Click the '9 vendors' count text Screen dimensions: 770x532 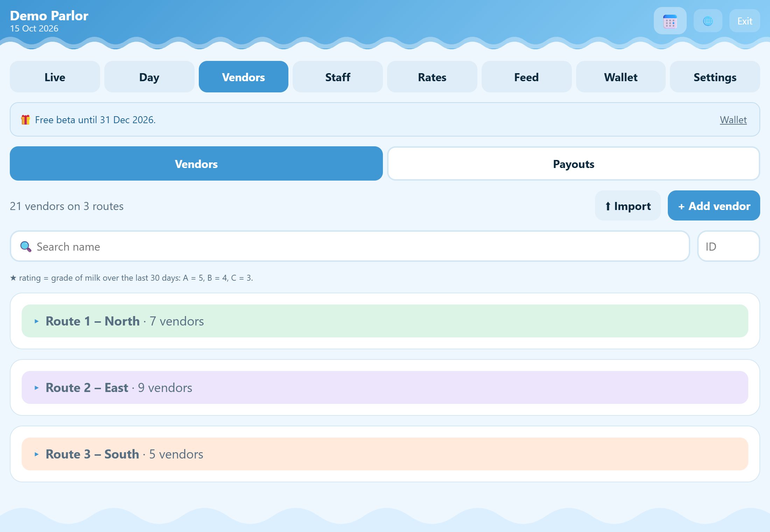point(165,388)
